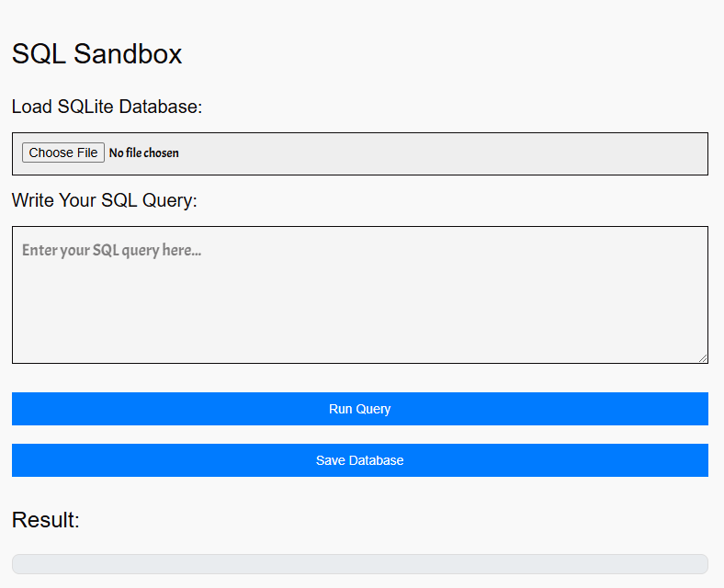Image resolution: width=724 pixels, height=588 pixels.
Task: Click the Result heading
Action: pyautogui.click(x=46, y=520)
